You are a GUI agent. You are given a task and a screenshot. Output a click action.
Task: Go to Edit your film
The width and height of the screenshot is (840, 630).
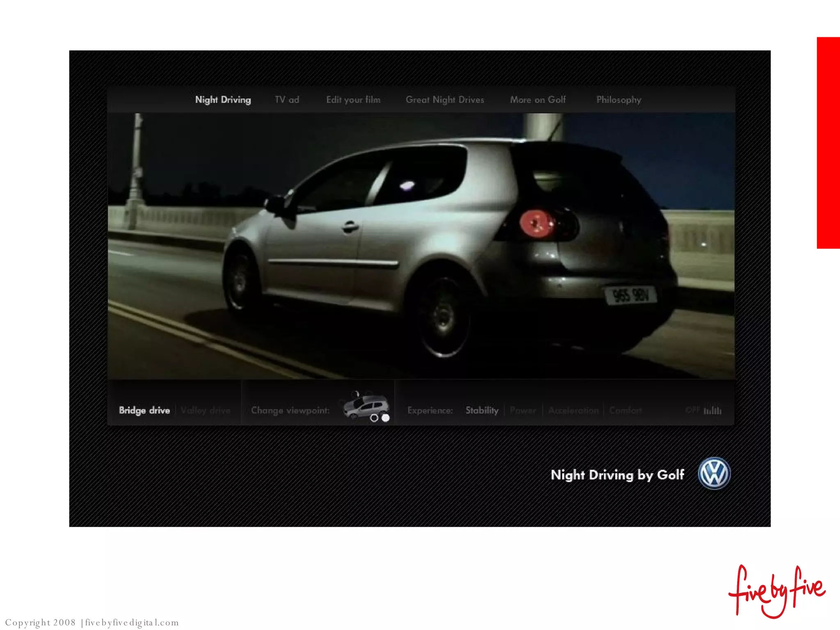point(353,100)
